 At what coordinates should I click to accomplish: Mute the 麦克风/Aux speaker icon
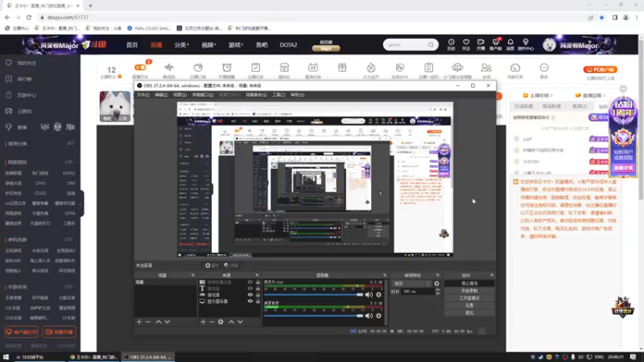pyautogui.click(x=369, y=294)
